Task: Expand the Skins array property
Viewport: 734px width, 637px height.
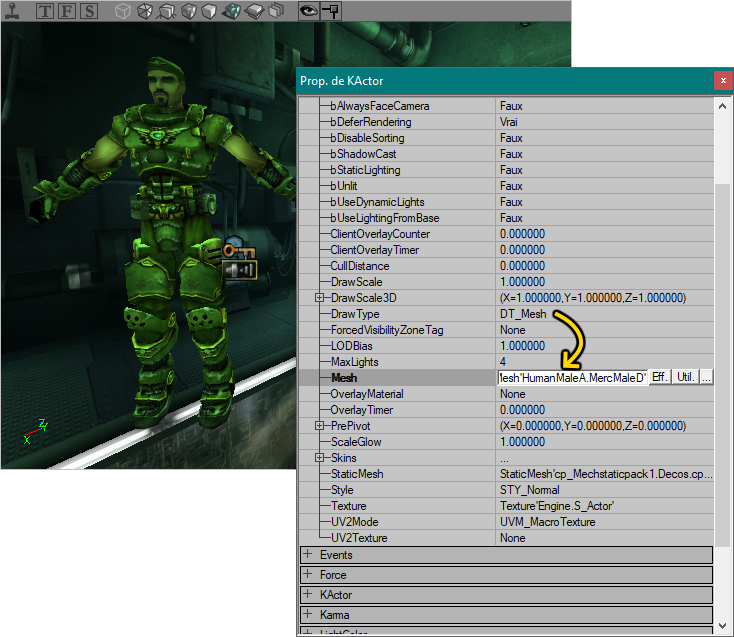Action: coord(319,458)
